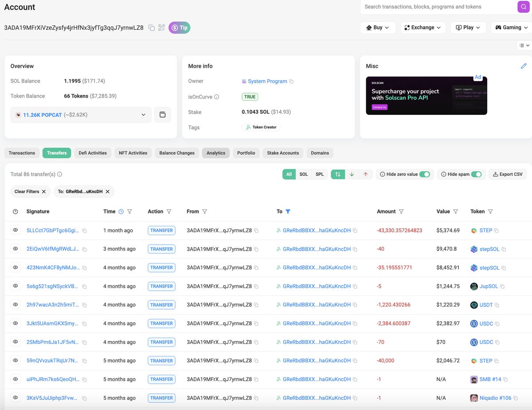Image resolution: width=532 pixels, height=410 pixels.
Task: Toggle the Hide spam switch
Action: [x=476, y=174]
